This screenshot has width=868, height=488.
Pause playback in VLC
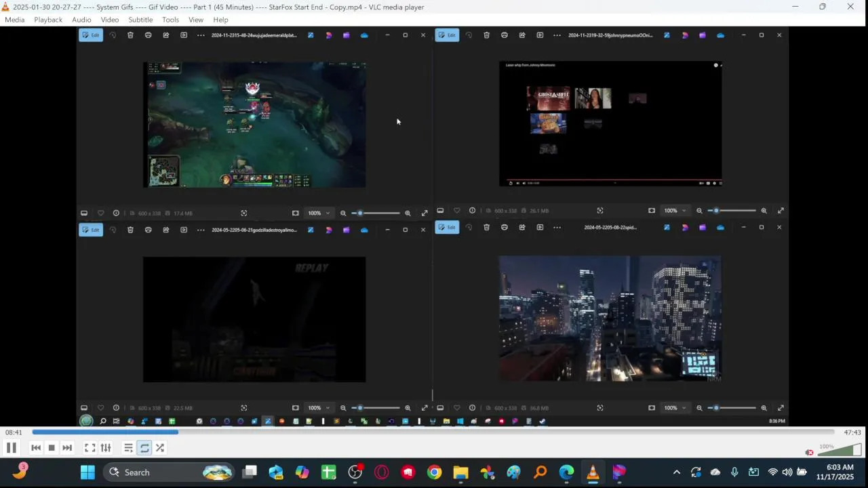pyautogui.click(x=11, y=447)
